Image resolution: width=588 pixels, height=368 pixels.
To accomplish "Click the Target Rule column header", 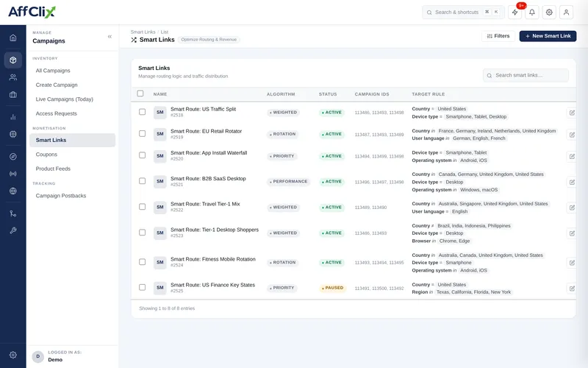I will [x=429, y=94].
